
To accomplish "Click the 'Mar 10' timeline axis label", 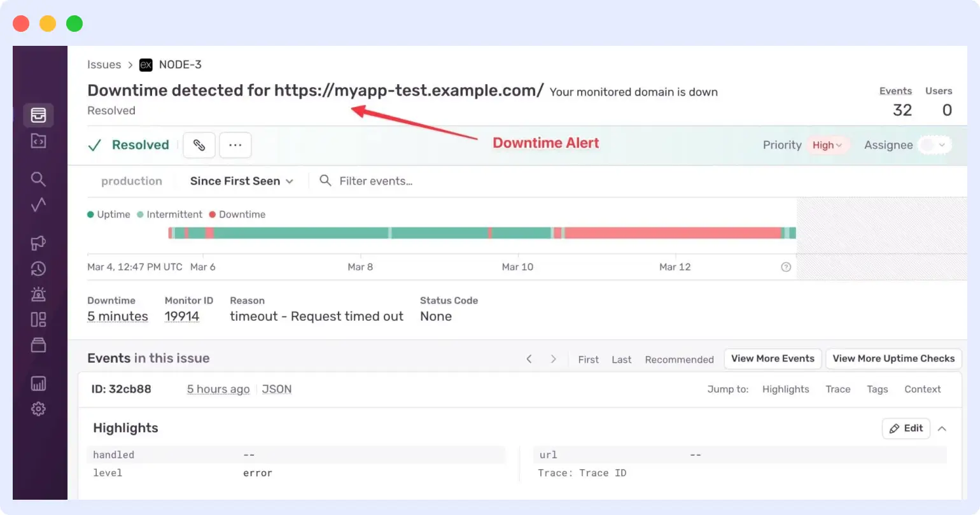I will [x=517, y=267].
